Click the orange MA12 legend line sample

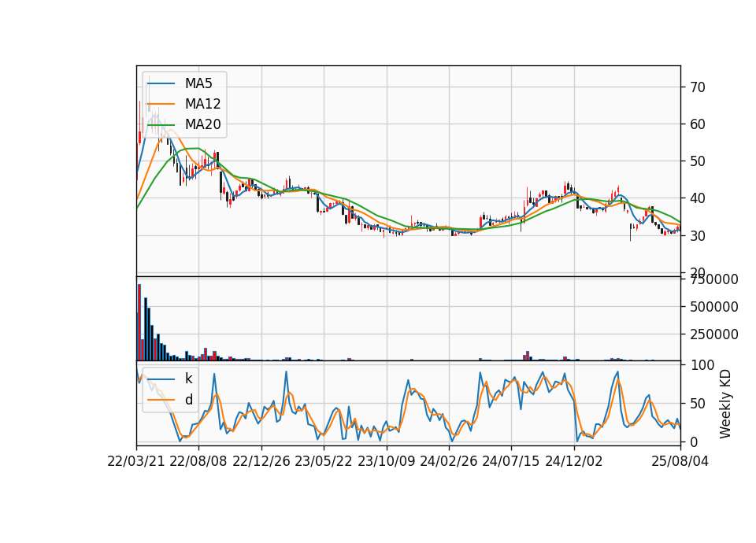[x=161, y=104]
